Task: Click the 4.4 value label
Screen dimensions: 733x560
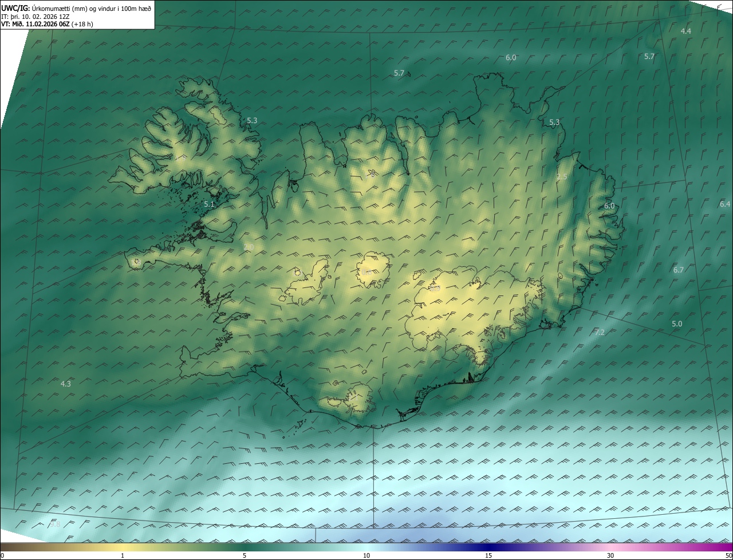Action: [686, 31]
